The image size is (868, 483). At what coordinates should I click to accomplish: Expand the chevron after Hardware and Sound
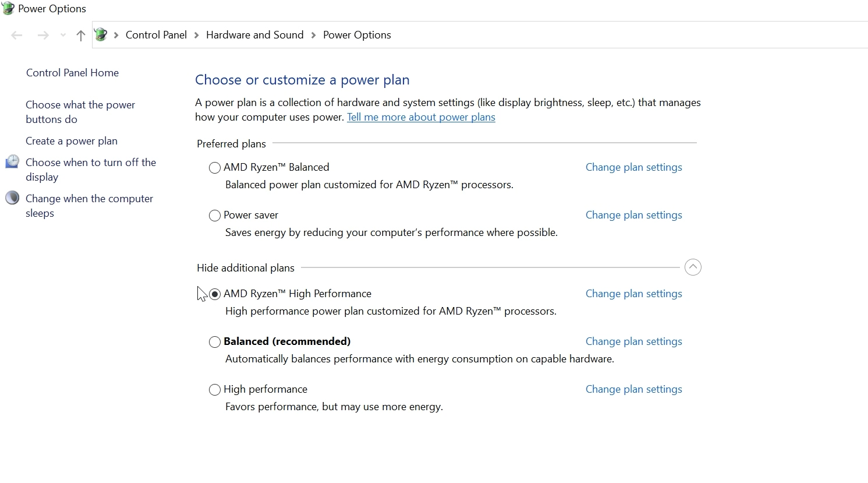[314, 36]
